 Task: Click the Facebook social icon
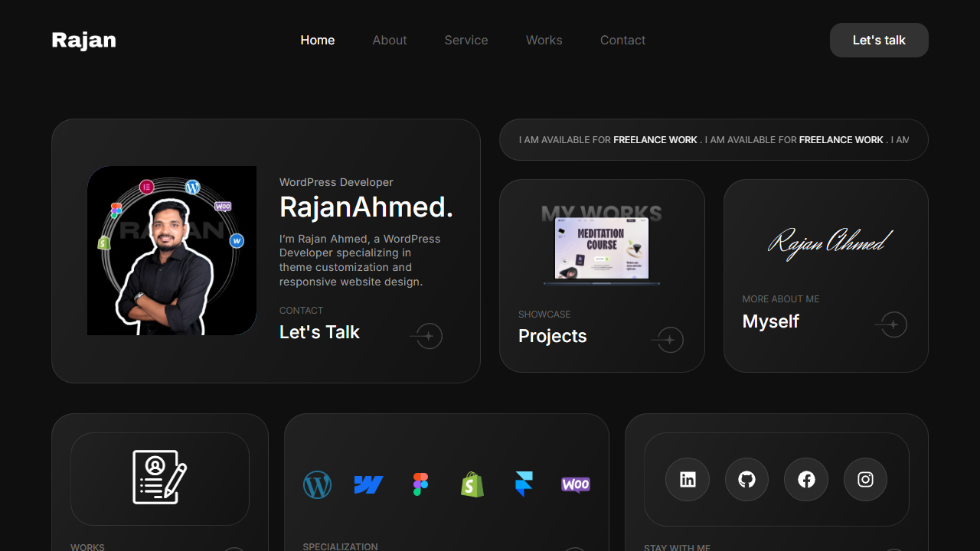click(x=806, y=480)
